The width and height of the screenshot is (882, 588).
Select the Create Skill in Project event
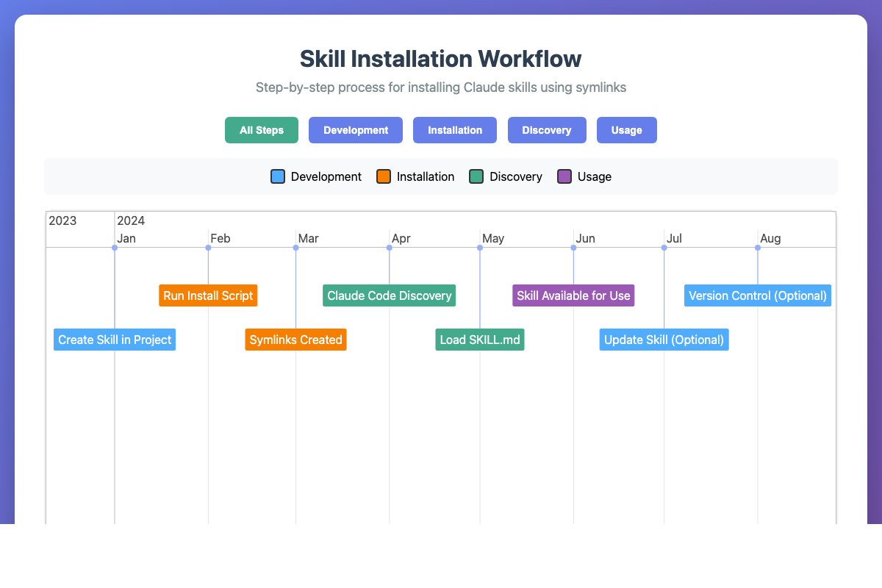[x=115, y=340]
